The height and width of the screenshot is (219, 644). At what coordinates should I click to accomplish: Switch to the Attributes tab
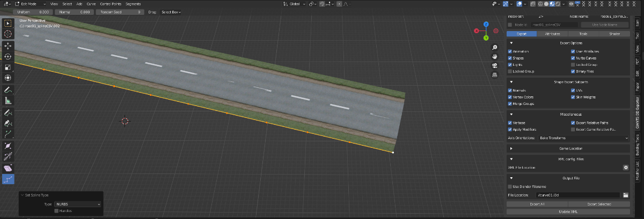[x=552, y=34]
